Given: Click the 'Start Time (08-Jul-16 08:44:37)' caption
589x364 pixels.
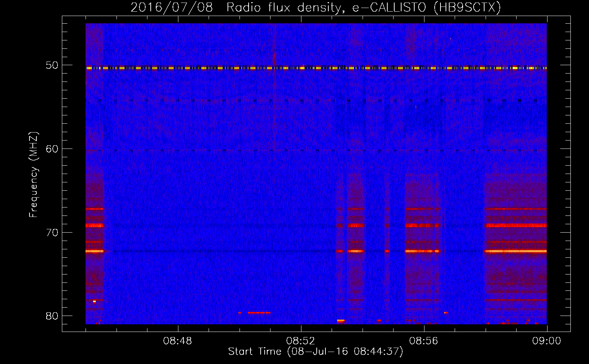Looking at the screenshot, I should 316,352.
